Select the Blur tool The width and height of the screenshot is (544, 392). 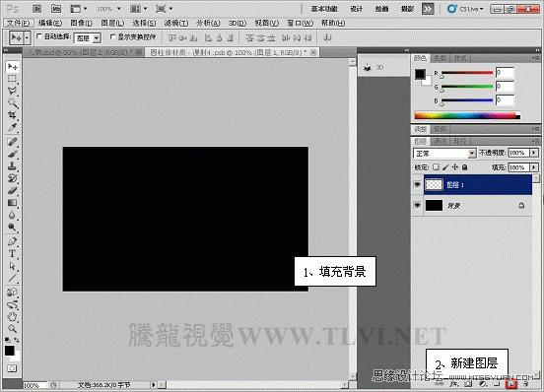(x=13, y=215)
